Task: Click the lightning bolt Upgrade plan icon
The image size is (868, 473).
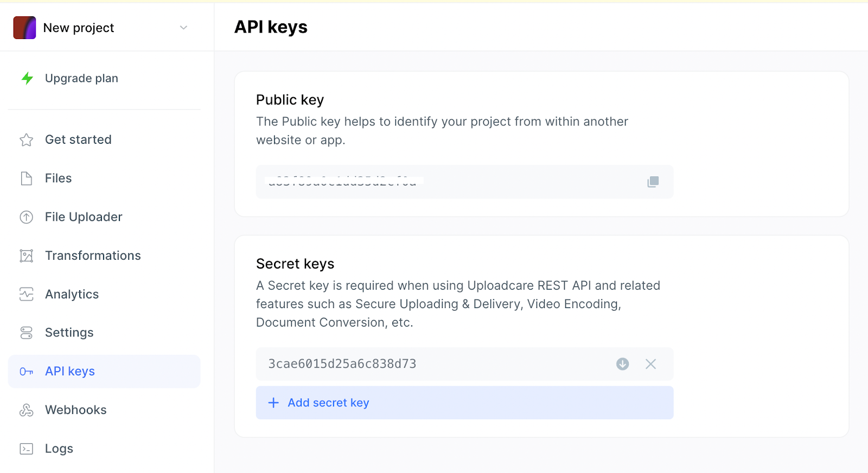Action: 26,78
